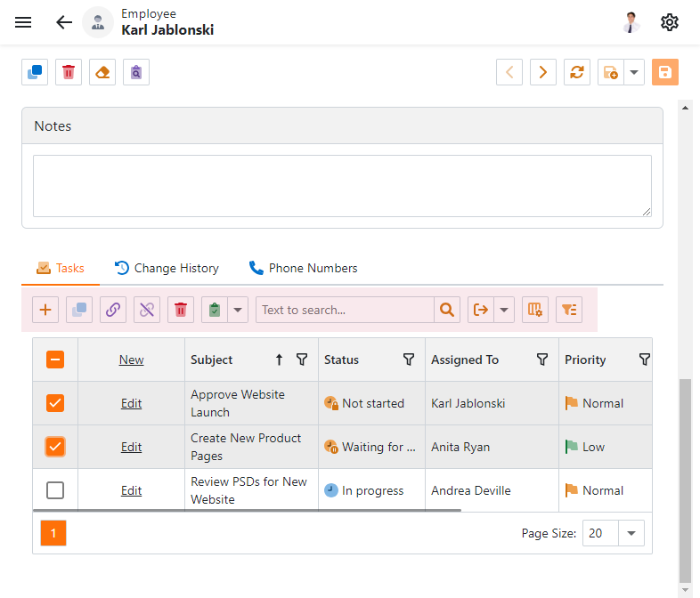Expand the export dropdown arrow
Screen dimensions: 700x598
(504, 310)
